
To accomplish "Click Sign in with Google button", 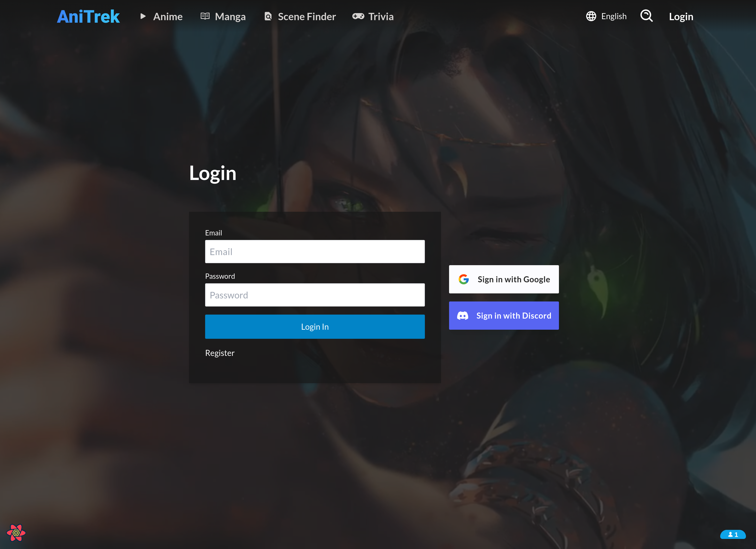I will pos(503,279).
